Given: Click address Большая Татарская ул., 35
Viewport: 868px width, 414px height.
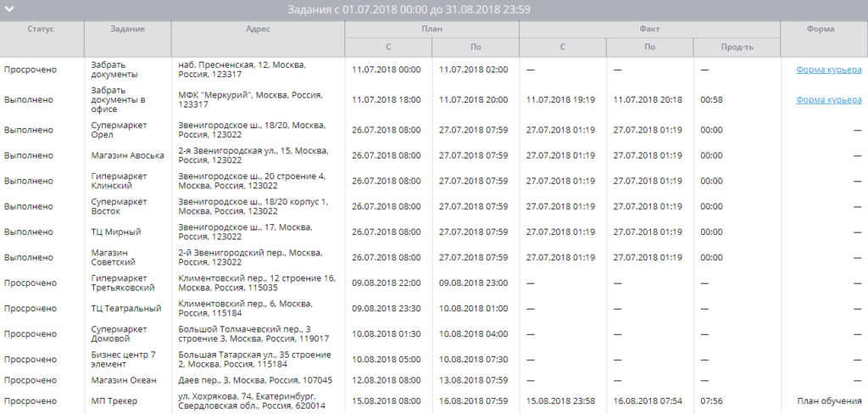Looking at the screenshot, I should [x=254, y=360].
